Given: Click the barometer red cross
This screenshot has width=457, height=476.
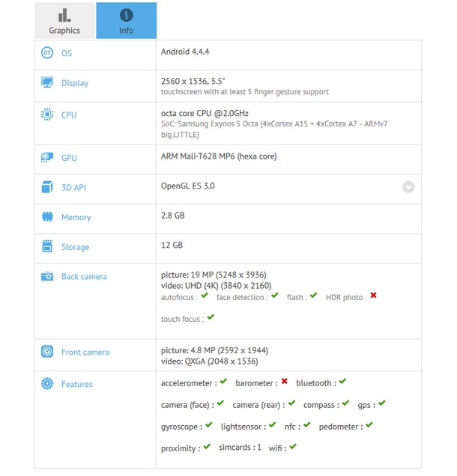Looking at the screenshot, I should point(285,381).
